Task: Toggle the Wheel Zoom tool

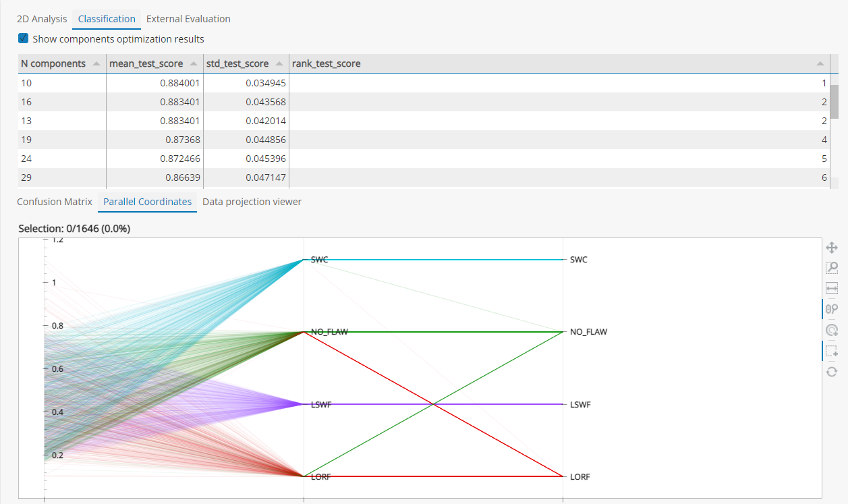Action: coord(832,309)
